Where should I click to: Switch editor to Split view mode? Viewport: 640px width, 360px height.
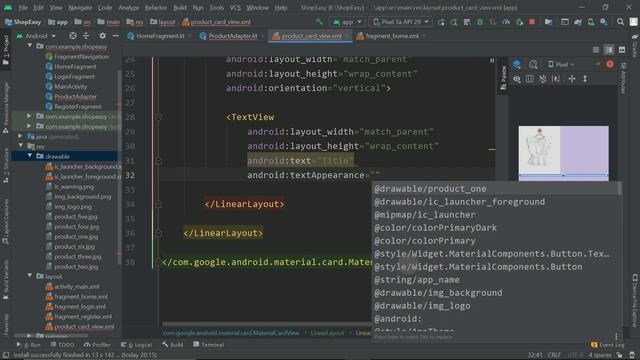pos(609,50)
